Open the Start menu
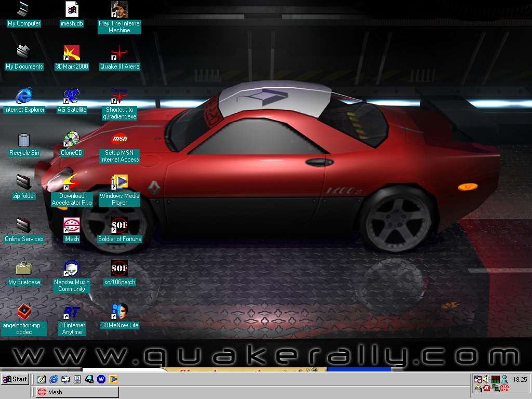Viewport: 532px width, 399px height. coord(15,379)
